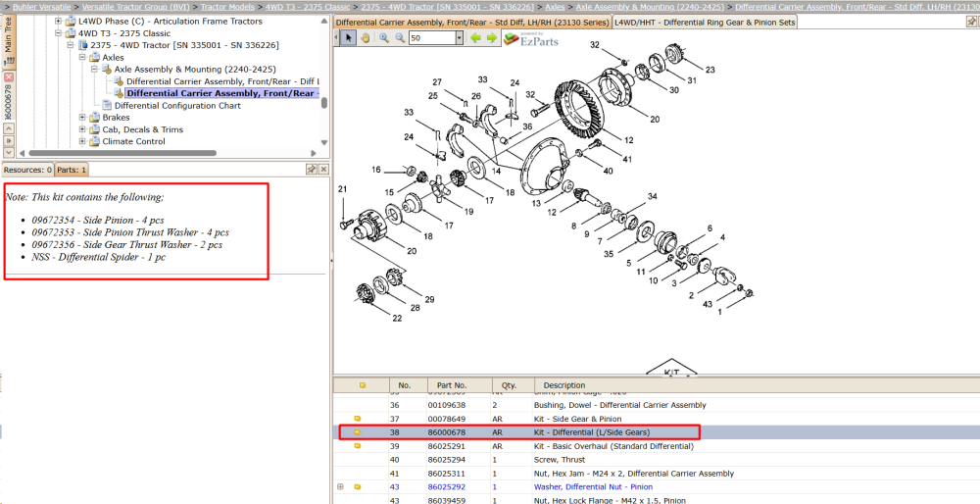Expand the Washer, Differential Nut - Pinion row
This screenshot has width=980, height=504.
coord(341,486)
